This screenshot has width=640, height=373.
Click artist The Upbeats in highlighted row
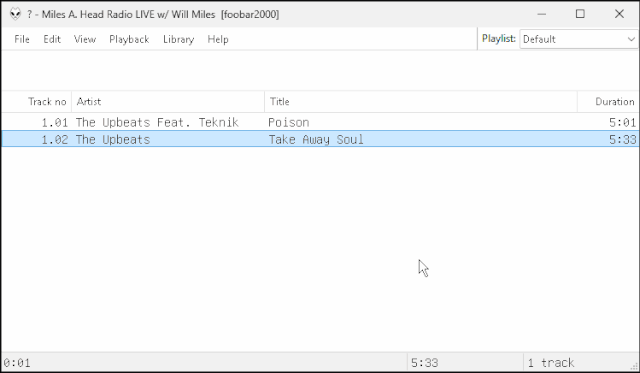click(x=113, y=140)
